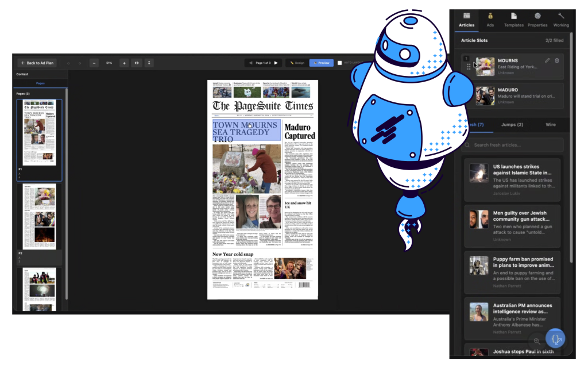
Task: Select the second page thumbnail
Action: (40, 217)
